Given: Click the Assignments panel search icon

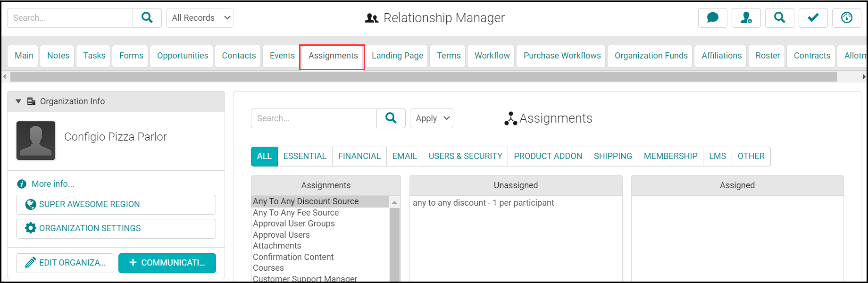Looking at the screenshot, I should 391,118.
